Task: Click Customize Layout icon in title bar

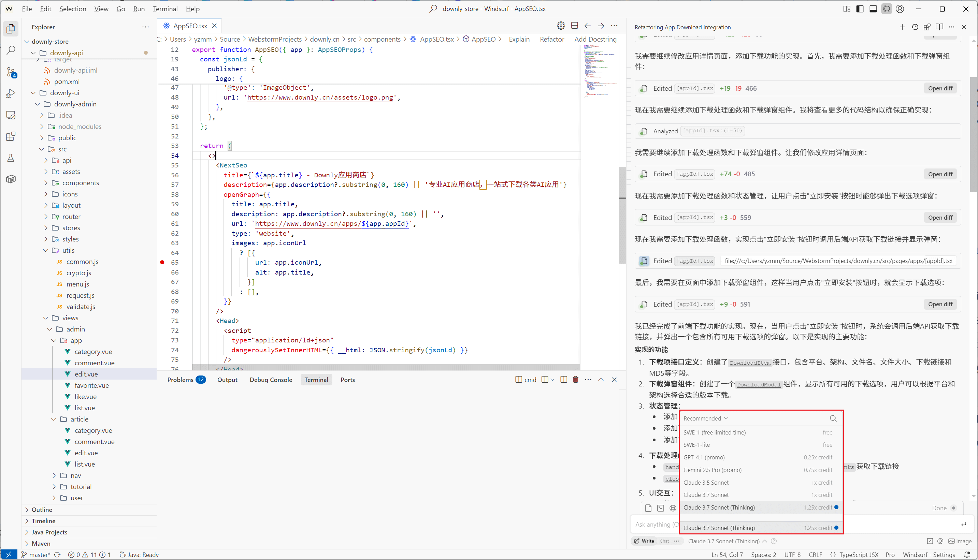Action: (x=847, y=9)
